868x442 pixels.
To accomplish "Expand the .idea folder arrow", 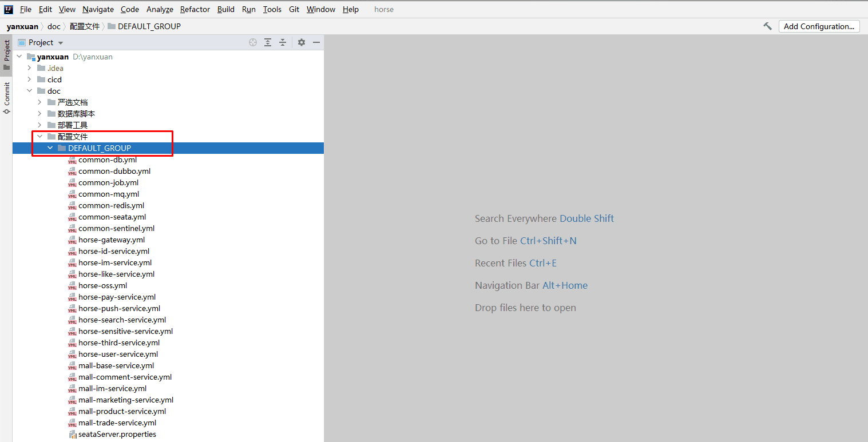I will pyautogui.click(x=29, y=68).
